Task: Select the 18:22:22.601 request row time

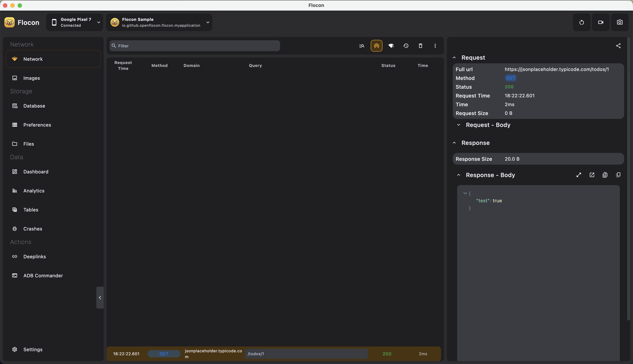Action: 126,354
